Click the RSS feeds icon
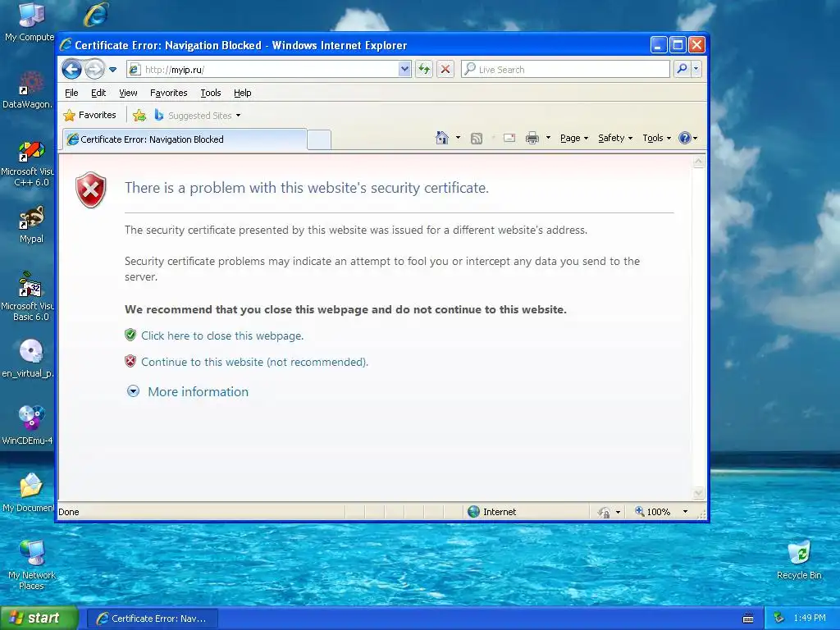 [477, 138]
